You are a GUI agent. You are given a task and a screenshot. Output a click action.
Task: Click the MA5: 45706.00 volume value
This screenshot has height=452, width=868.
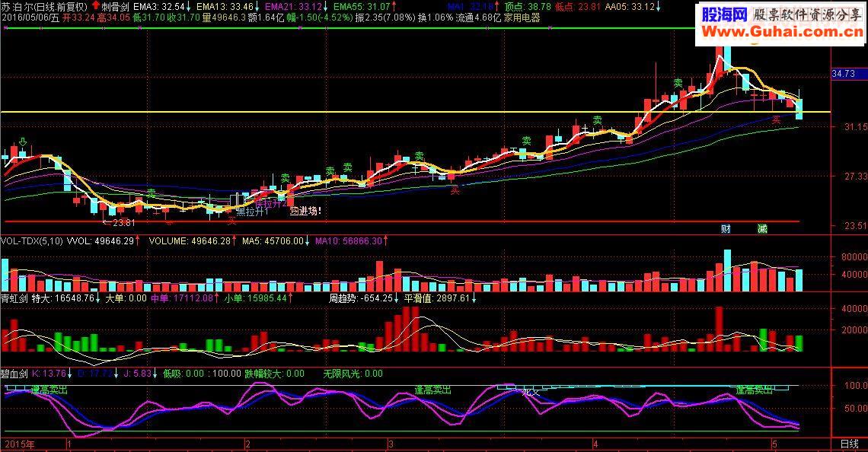(273, 241)
